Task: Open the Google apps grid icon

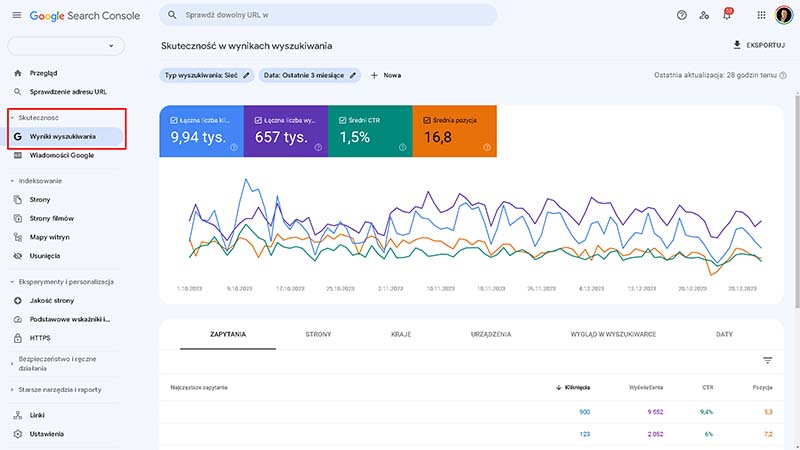Action: [761, 15]
